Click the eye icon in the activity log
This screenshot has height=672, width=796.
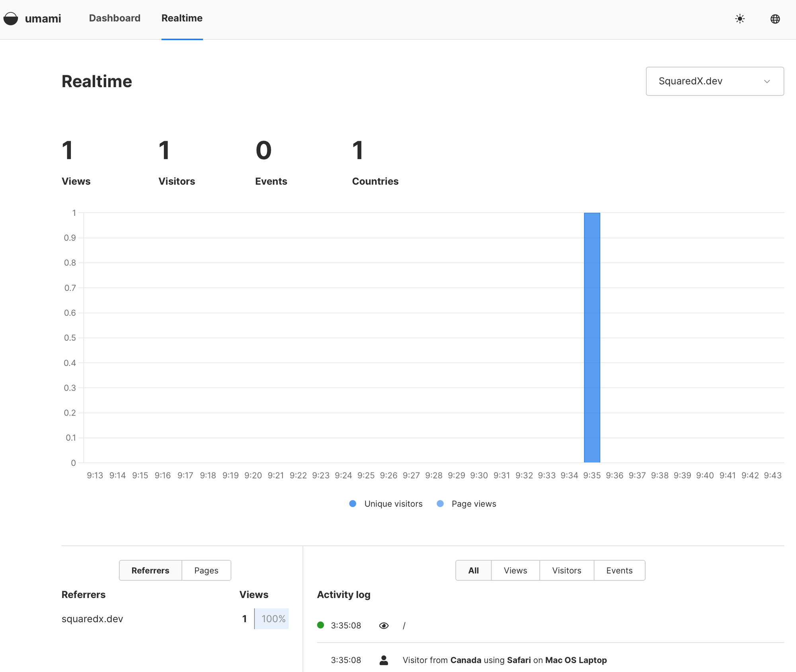click(384, 625)
